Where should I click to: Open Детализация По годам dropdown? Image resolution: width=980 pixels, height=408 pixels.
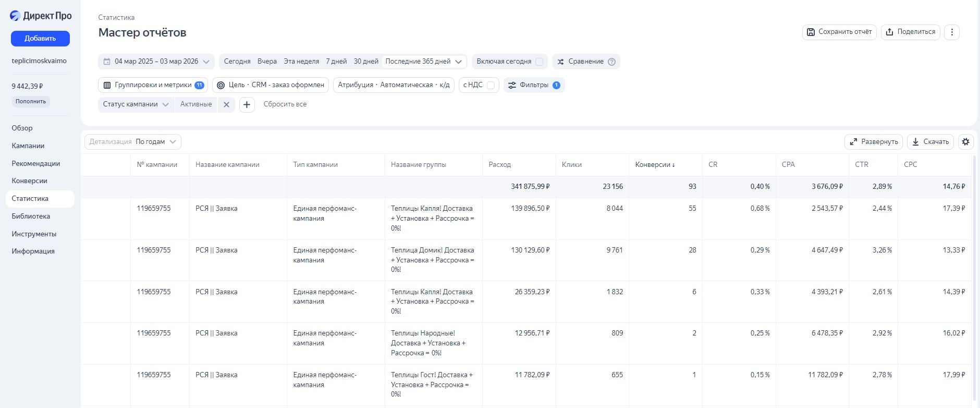pyautogui.click(x=133, y=142)
